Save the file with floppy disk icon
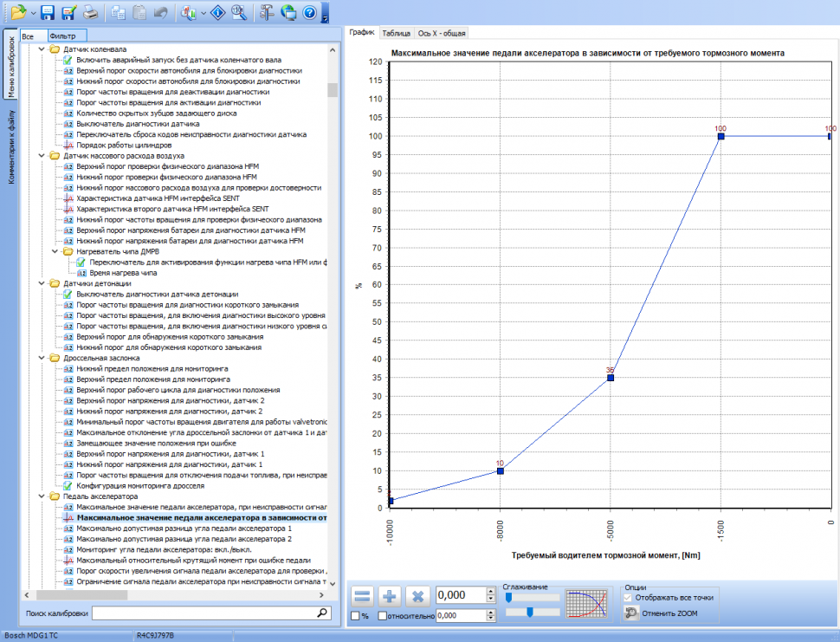Screen dimensions: 840x642 pos(48,12)
